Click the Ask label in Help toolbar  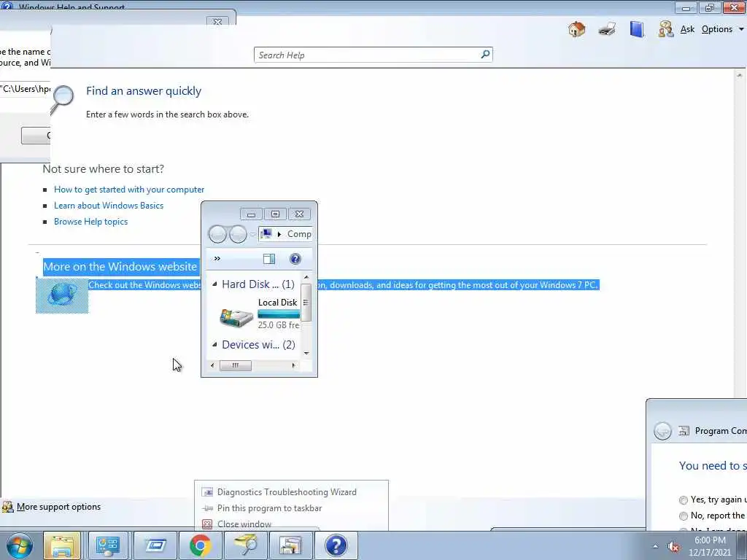tap(687, 29)
